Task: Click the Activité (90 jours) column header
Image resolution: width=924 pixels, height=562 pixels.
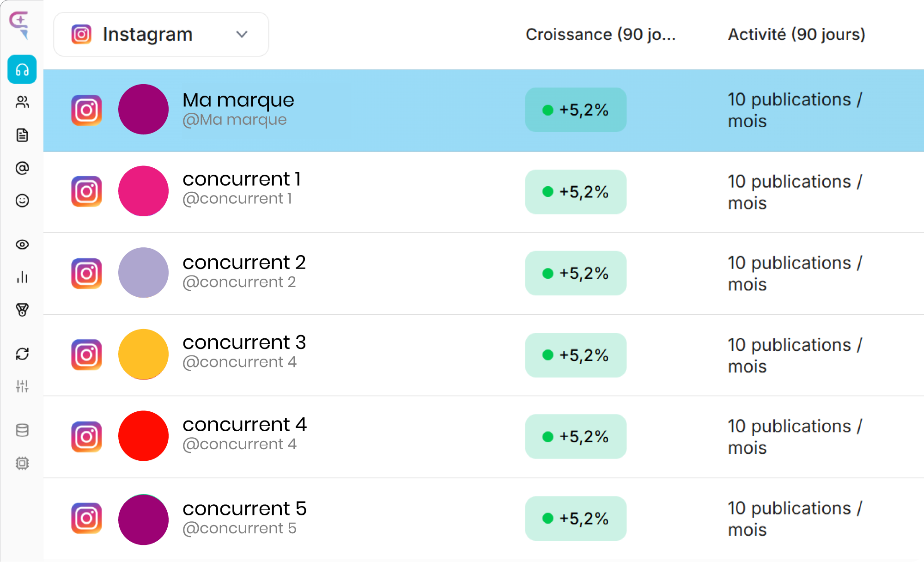Action: (796, 35)
